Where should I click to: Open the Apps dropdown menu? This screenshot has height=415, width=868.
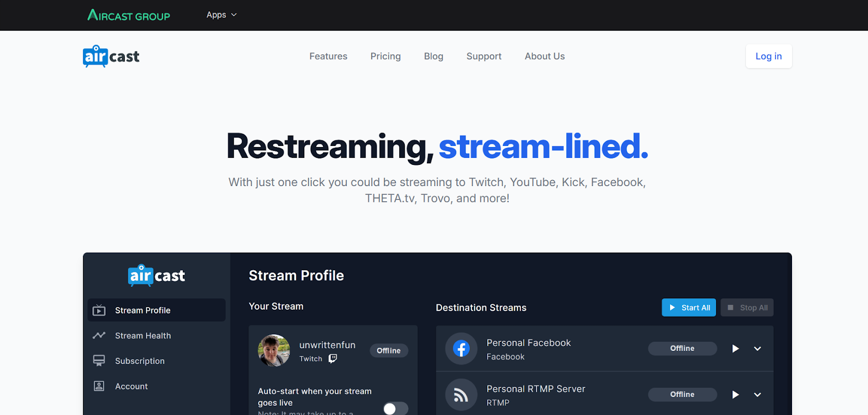[221, 15]
